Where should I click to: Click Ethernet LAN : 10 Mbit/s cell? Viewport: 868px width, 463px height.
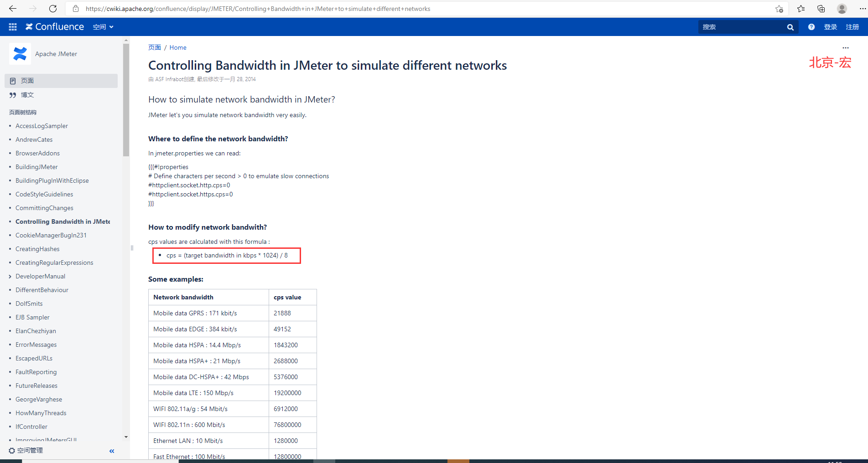click(208, 441)
